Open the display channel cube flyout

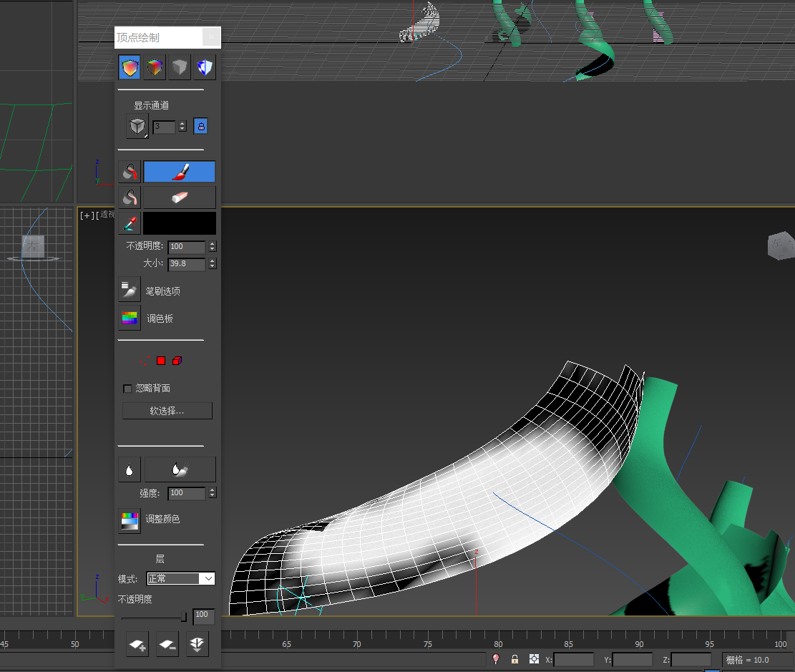pyautogui.click(x=137, y=127)
